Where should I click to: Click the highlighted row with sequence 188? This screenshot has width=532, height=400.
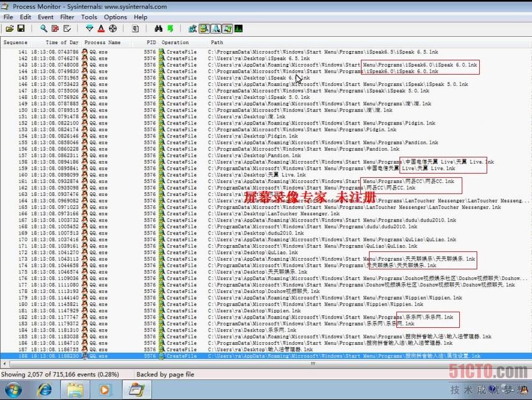(x=265, y=356)
